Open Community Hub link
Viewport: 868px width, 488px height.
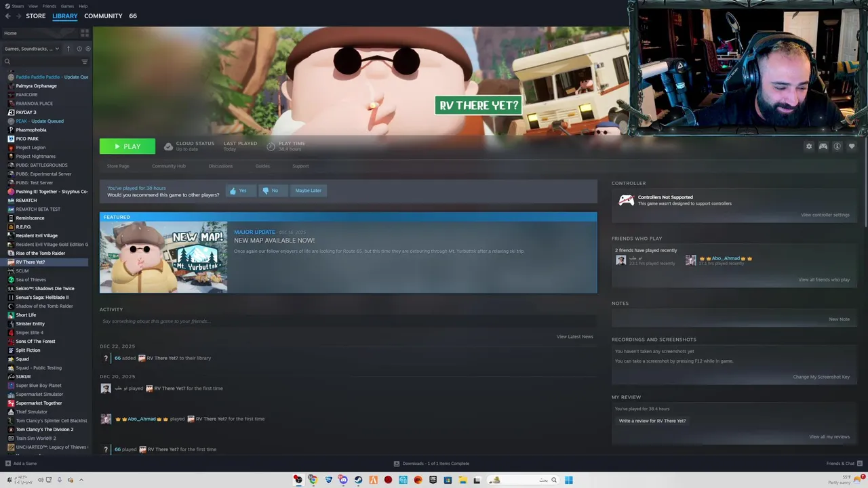[x=169, y=166]
